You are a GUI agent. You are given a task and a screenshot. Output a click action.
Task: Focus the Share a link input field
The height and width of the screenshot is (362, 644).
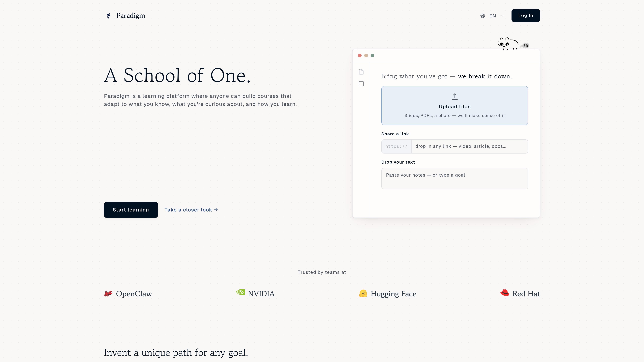coord(470,146)
